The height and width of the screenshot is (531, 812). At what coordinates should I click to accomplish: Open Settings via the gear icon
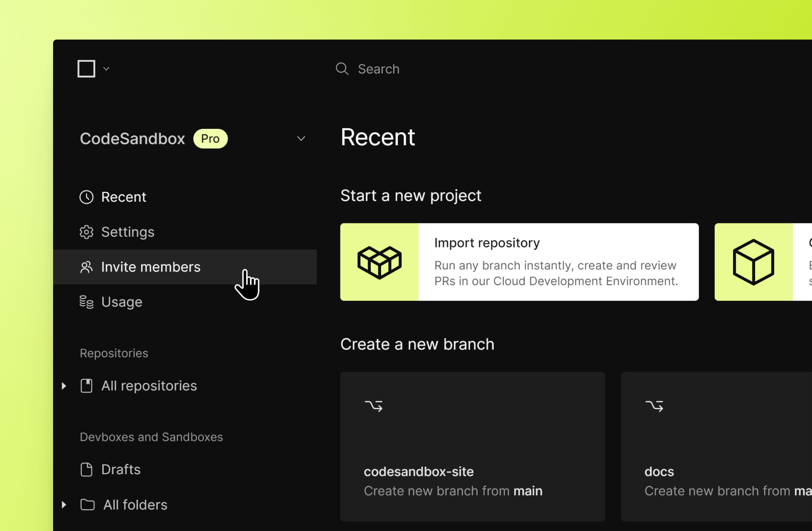tap(86, 232)
